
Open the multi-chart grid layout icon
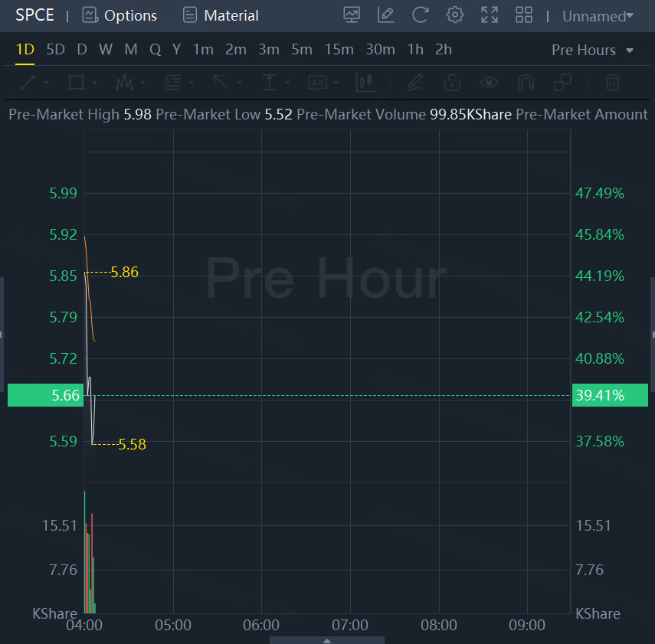pyautogui.click(x=524, y=15)
